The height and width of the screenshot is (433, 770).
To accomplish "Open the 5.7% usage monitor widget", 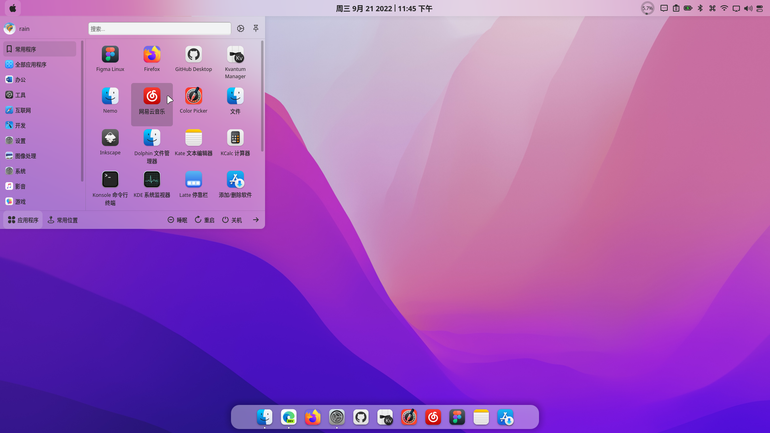I will [x=648, y=8].
